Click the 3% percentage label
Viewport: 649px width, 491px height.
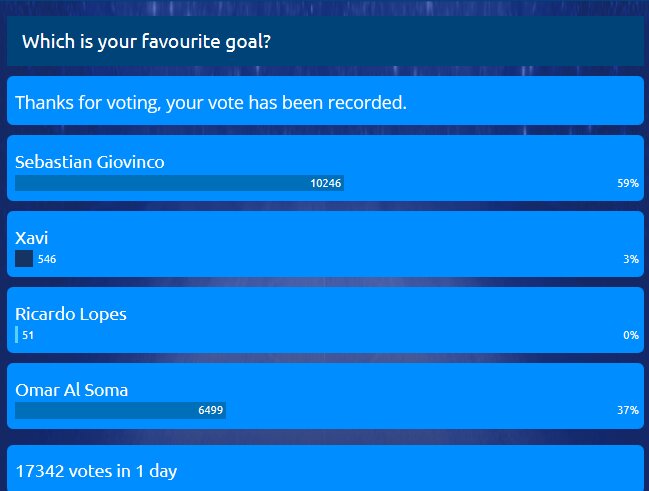(631, 259)
